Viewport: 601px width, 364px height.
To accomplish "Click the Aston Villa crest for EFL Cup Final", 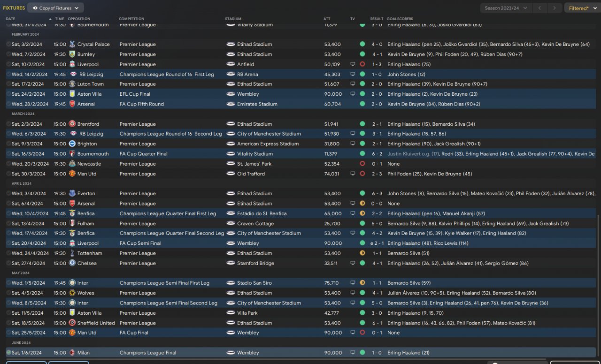I will 72,94.
